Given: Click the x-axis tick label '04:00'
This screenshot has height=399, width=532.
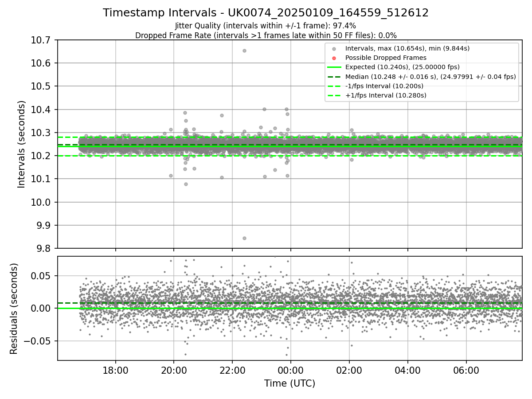Looking at the screenshot, I should pos(408,370).
